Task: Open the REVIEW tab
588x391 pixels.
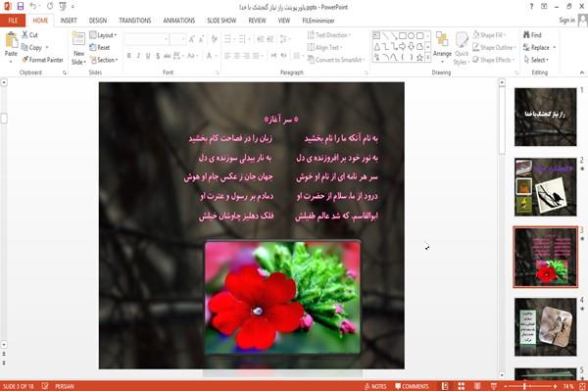Action: point(257,21)
